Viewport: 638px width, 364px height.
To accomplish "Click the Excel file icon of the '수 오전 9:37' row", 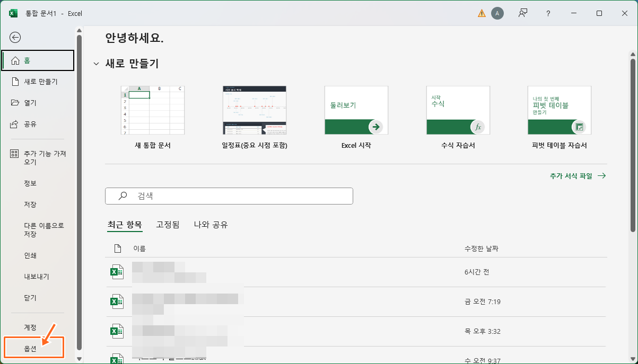I will pyautogui.click(x=117, y=359).
